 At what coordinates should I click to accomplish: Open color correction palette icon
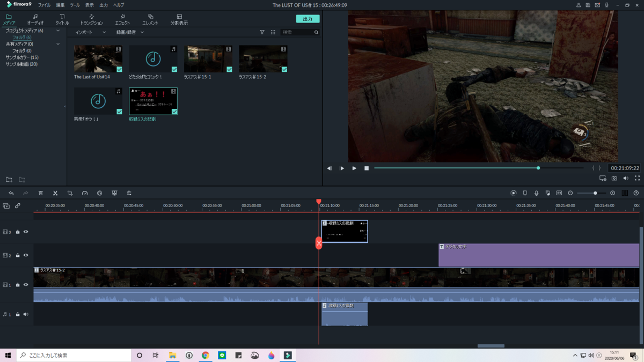[x=99, y=193]
